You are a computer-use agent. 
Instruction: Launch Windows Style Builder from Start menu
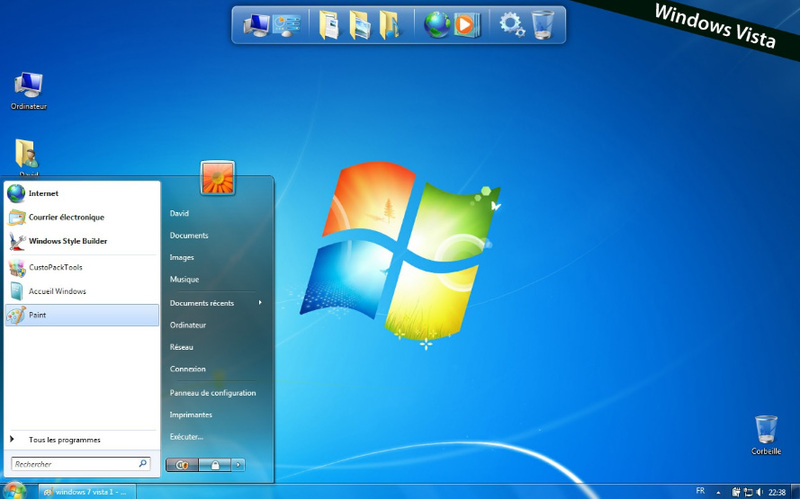pos(82,241)
